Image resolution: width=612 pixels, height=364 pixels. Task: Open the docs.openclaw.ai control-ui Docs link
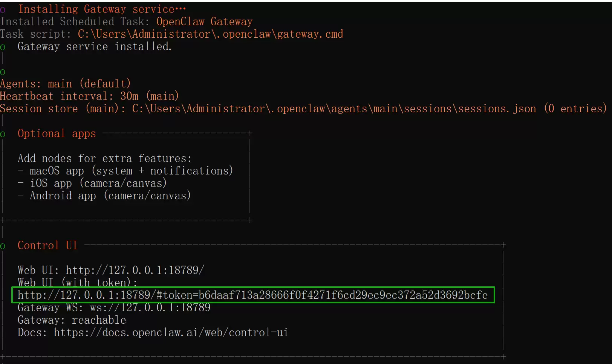pos(171,332)
